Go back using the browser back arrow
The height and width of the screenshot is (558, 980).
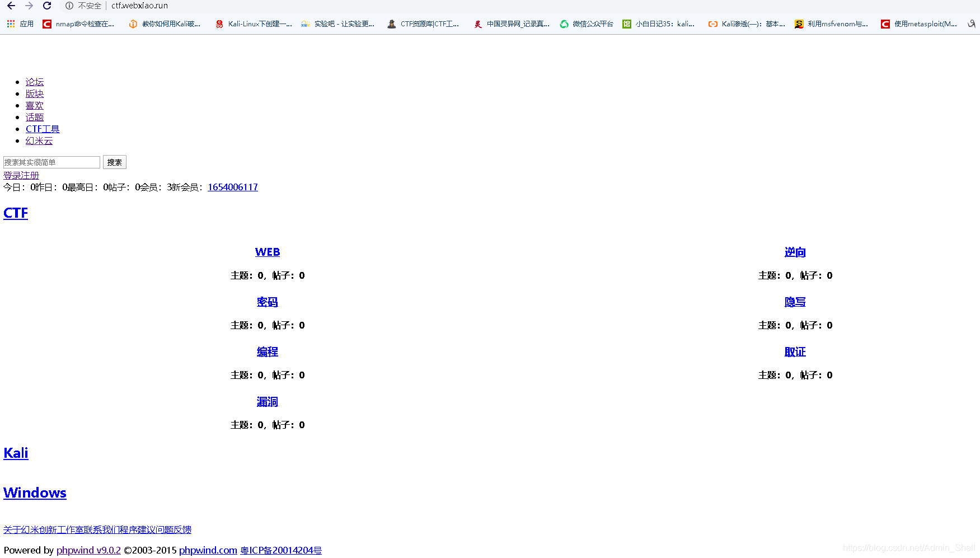(11, 6)
